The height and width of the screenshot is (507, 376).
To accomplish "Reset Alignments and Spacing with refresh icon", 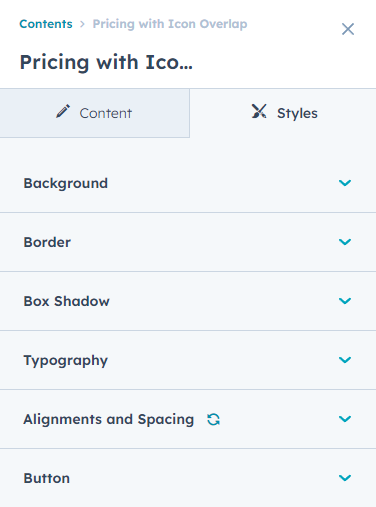I will coord(213,419).
